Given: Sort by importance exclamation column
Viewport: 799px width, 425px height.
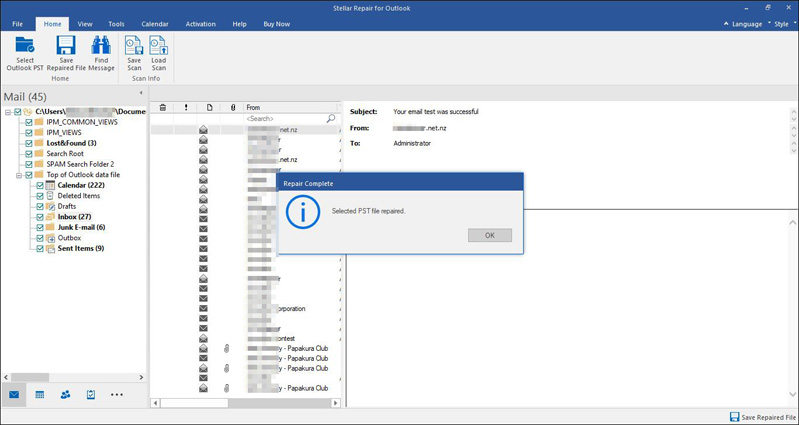Looking at the screenshot, I should tap(186, 108).
